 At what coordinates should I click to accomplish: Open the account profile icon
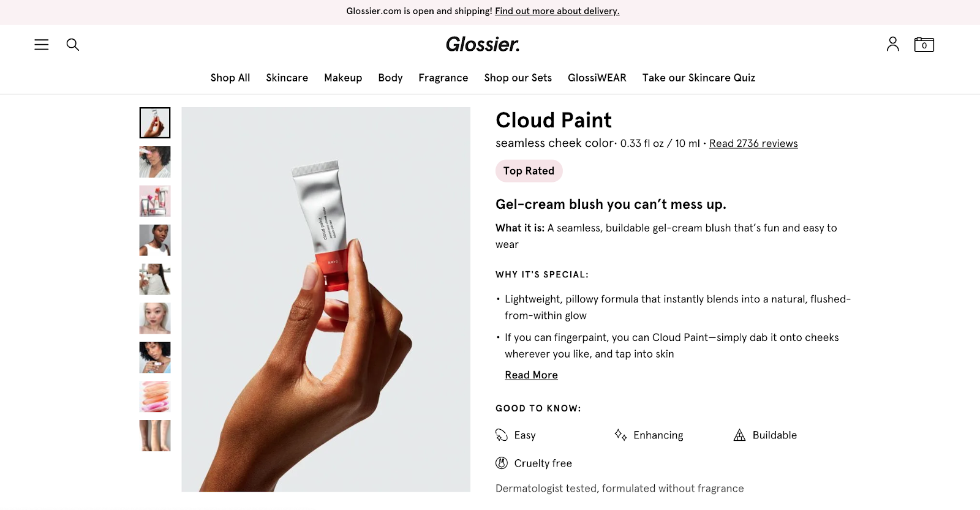pyautogui.click(x=892, y=43)
